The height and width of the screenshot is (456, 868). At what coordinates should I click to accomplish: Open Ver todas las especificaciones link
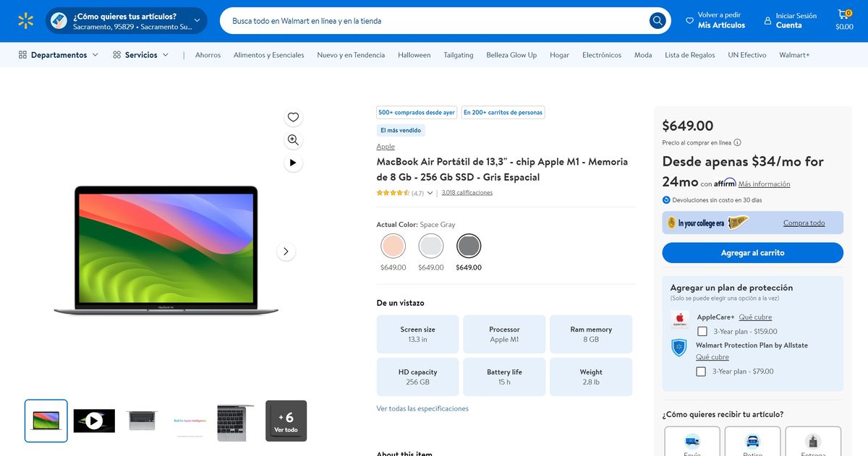[422, 408]
